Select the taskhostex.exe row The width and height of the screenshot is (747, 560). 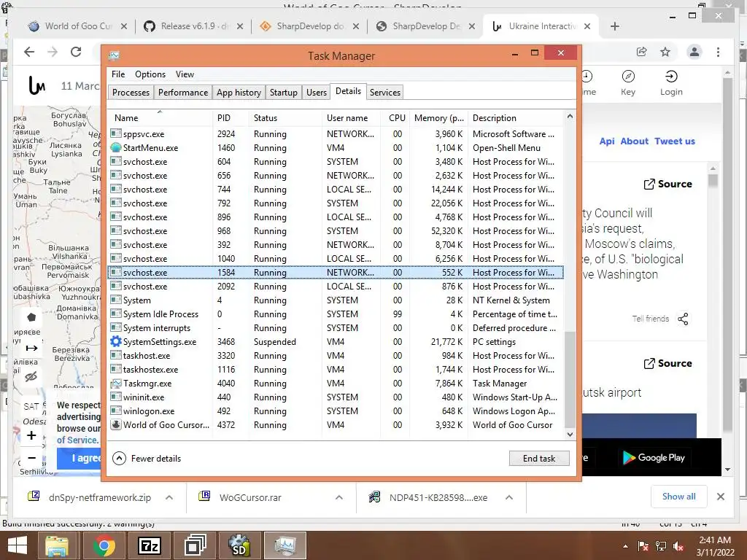tap(336, 369)
